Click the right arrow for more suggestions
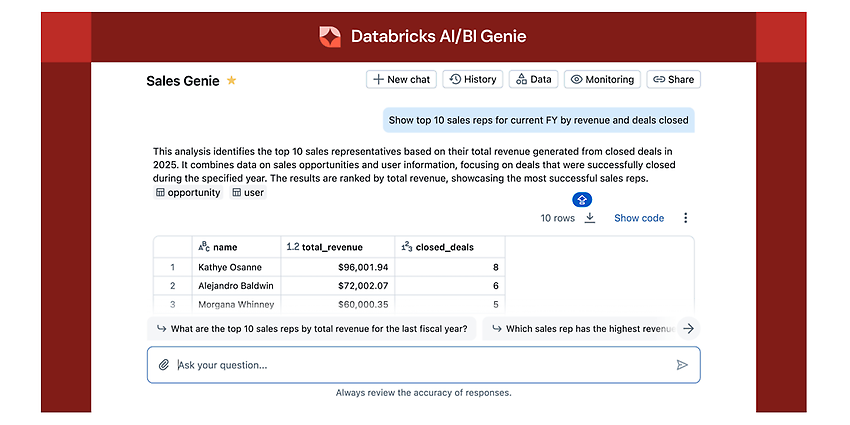The width and height of the screenshot is (850, 425). (x=688, y=329)
